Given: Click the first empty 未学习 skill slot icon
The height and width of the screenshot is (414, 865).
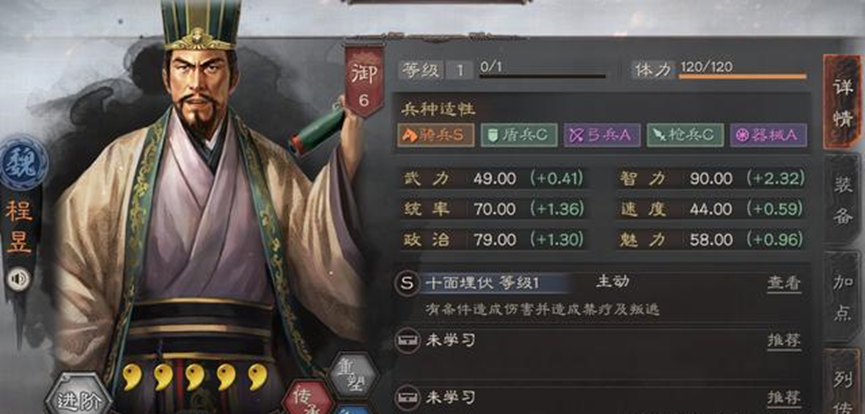Looking at the screenshot, I should tap(407, 341).
